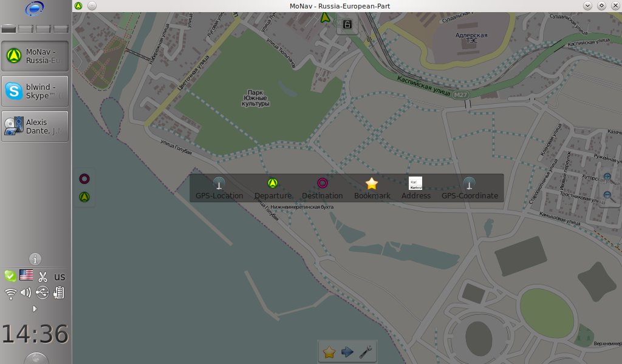Click the pink target marker on left edge
622x364 pixels.
84,178
